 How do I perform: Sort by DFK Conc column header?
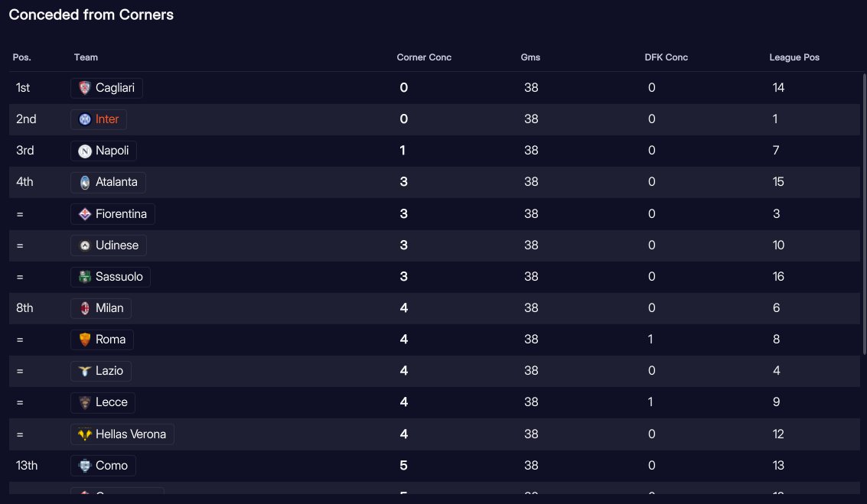pos(666,57)
